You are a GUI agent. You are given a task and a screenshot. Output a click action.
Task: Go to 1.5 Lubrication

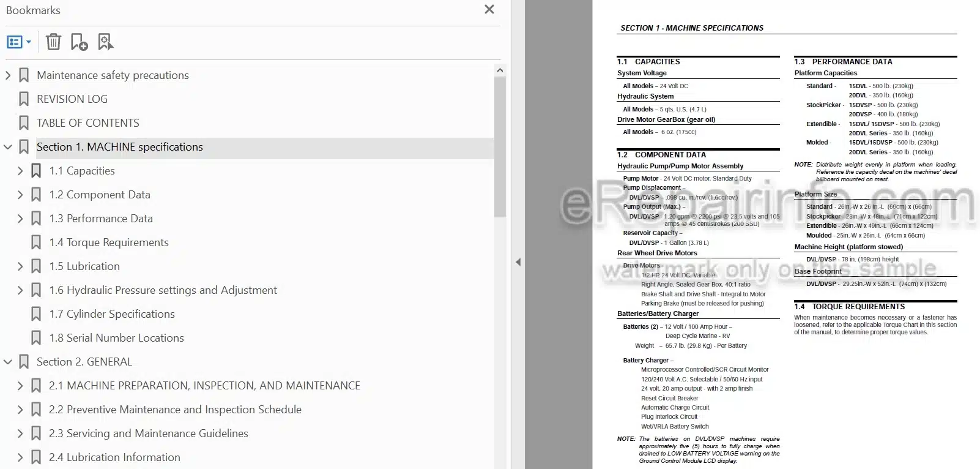tap(84, 266)
